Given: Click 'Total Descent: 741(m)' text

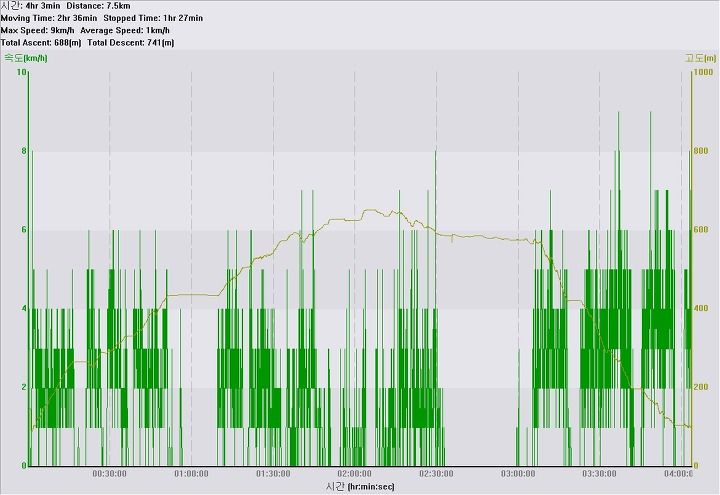Looking at the screenshot, I should 131,43.
